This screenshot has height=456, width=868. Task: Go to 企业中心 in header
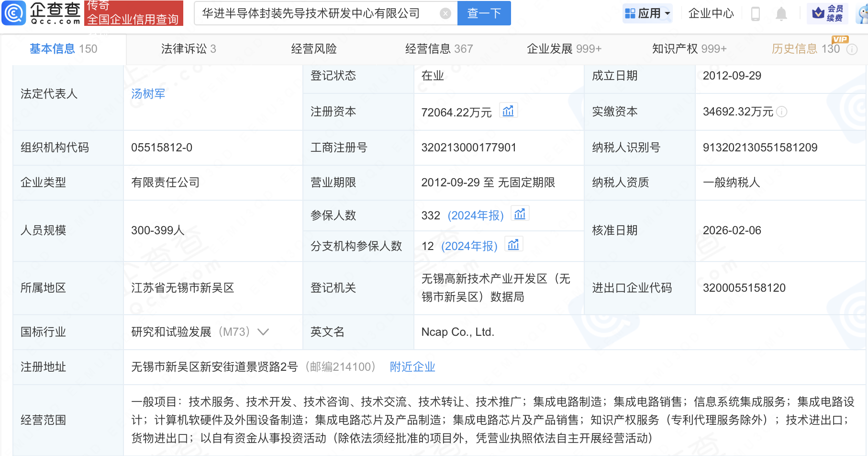point(711,13)
